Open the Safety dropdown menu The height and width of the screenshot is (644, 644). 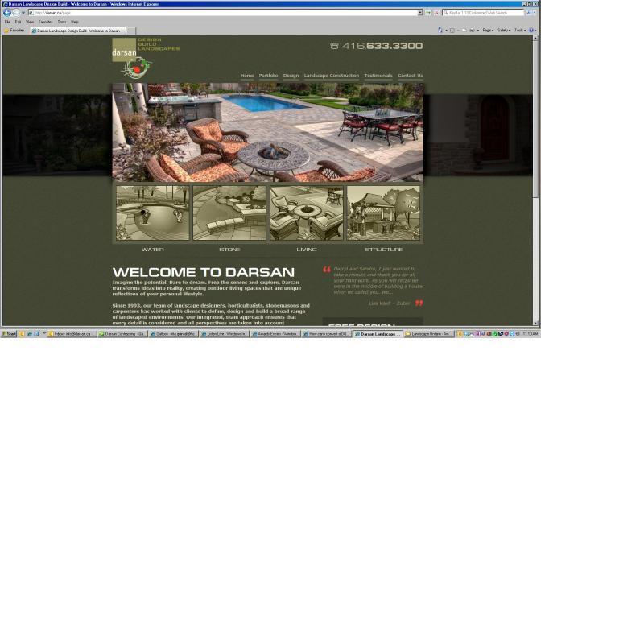point(503,31)
